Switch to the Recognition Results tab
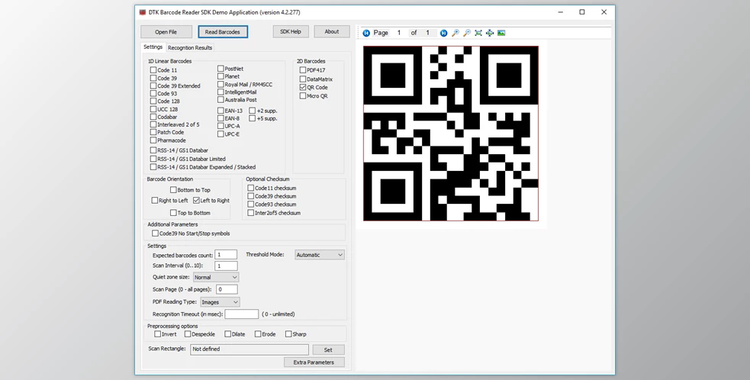Viewport: 750px width, 380px height. [190, 48]
